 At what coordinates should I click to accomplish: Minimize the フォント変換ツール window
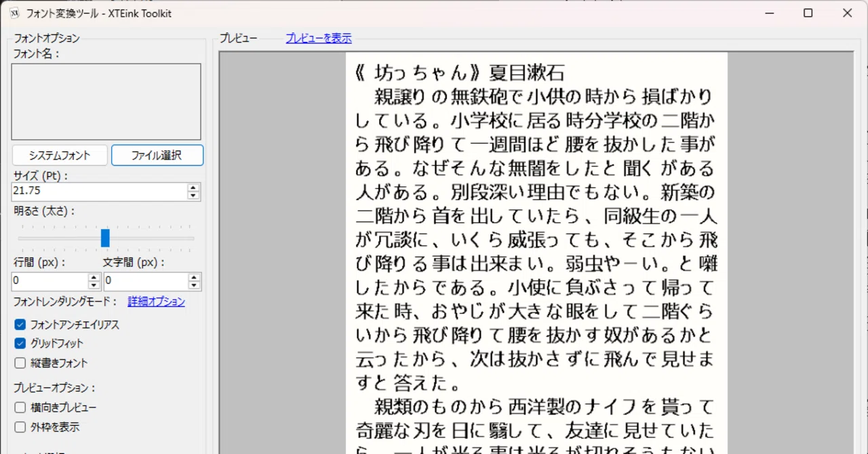coord(769,13)
